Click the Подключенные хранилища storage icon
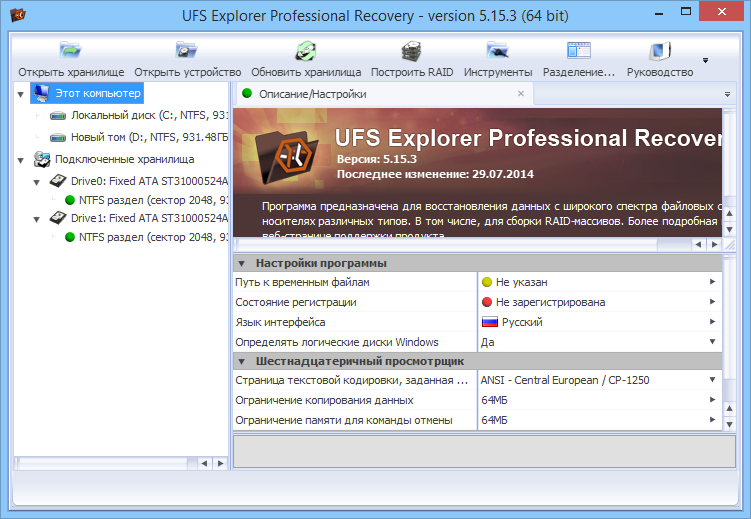The height and width of the screenshot is (519, 751). [x=42, y=159]
